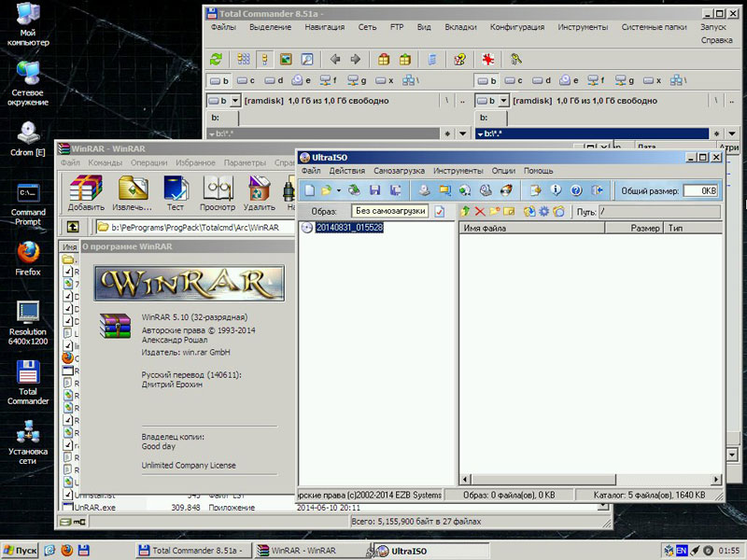Click the Добавить icon in WinRAR toolbar
The height and width of the screenshot is (560, 747).
point(86,193)
